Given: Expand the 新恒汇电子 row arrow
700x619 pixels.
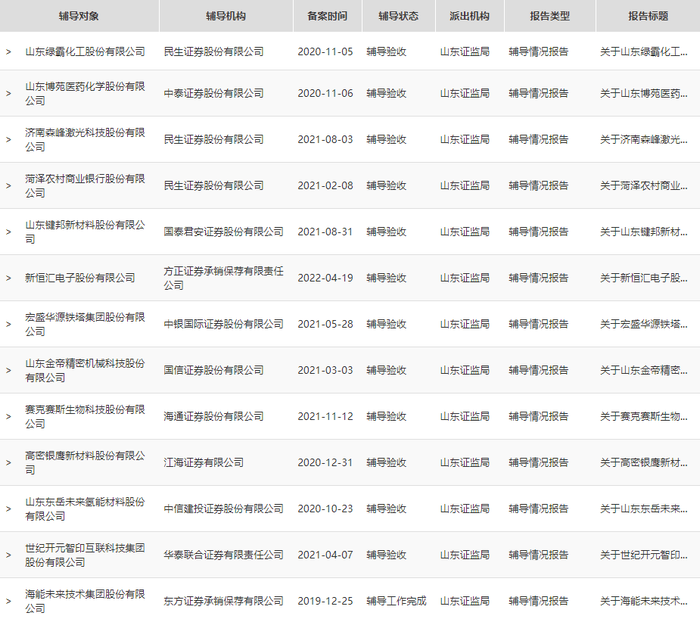Looking at the screenshot, I should (x=8, y=278).
